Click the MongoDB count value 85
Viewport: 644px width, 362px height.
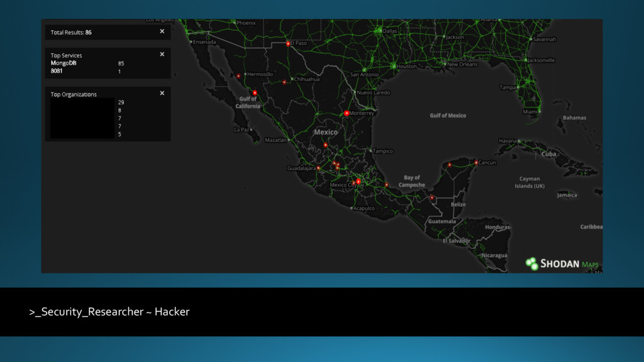click(x=121, y=63)
